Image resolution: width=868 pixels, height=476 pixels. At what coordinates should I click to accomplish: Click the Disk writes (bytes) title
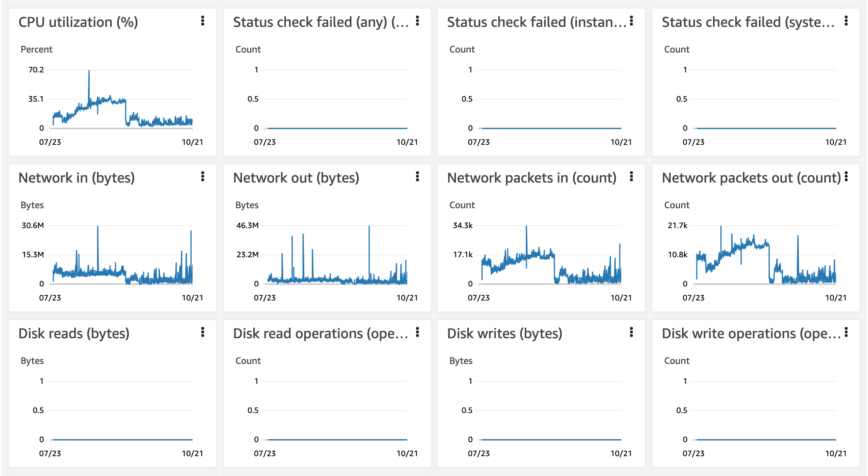(505, 334)
